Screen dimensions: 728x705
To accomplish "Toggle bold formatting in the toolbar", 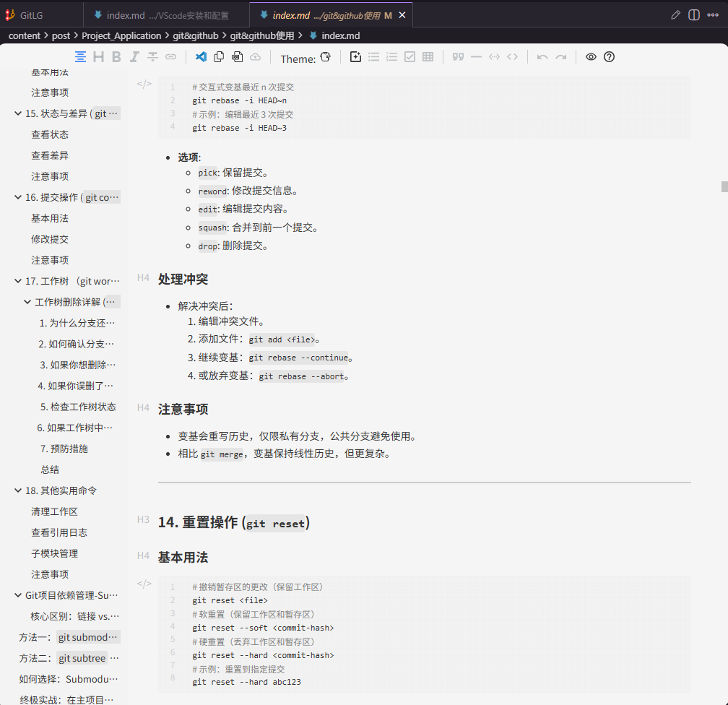I will click(x=116, y=56).
